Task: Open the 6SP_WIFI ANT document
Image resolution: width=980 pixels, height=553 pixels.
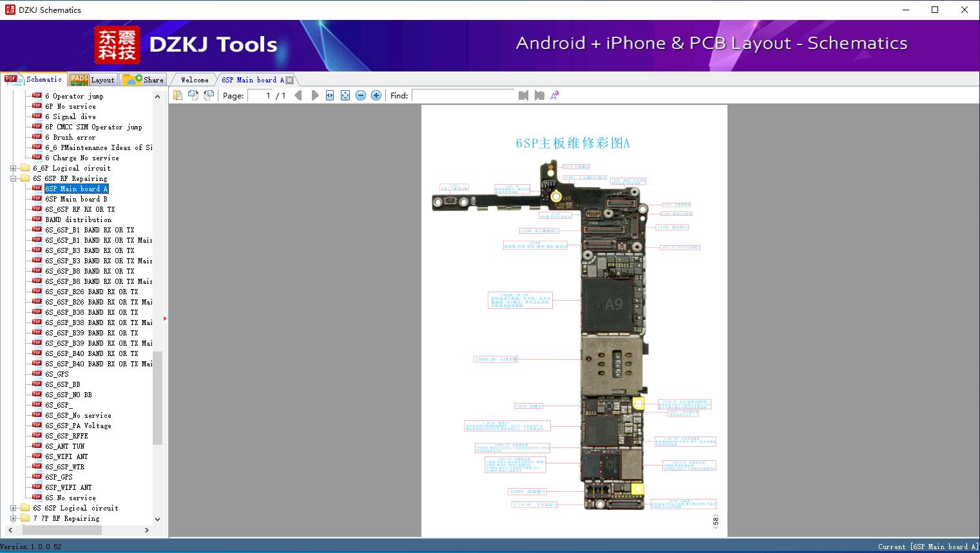Action: (68, 487)
